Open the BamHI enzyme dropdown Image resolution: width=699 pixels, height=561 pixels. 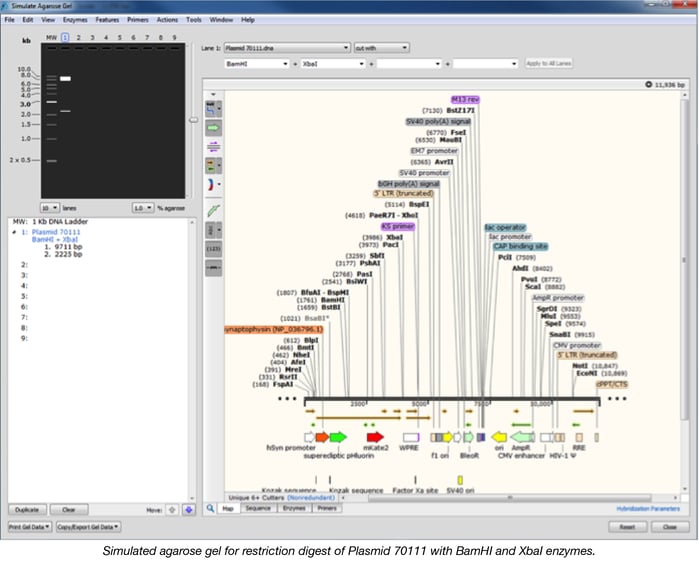tap(256, 64)
